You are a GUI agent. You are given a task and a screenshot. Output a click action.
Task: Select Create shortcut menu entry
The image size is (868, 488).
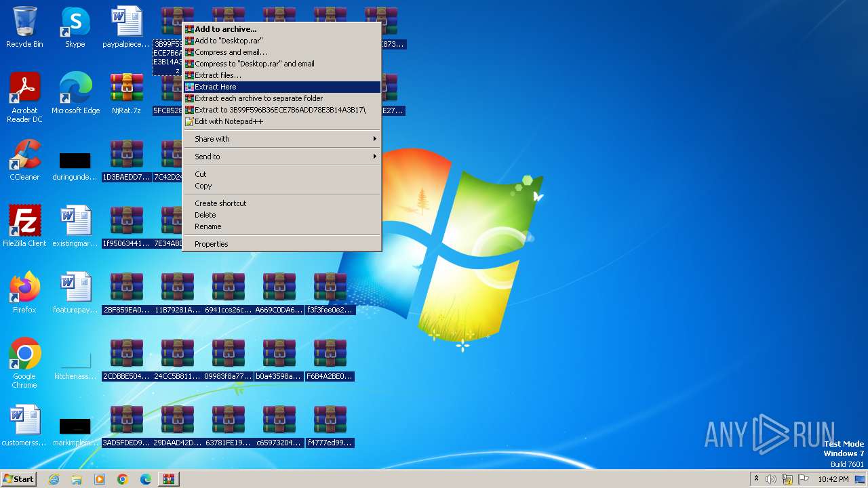pos(282,203)
